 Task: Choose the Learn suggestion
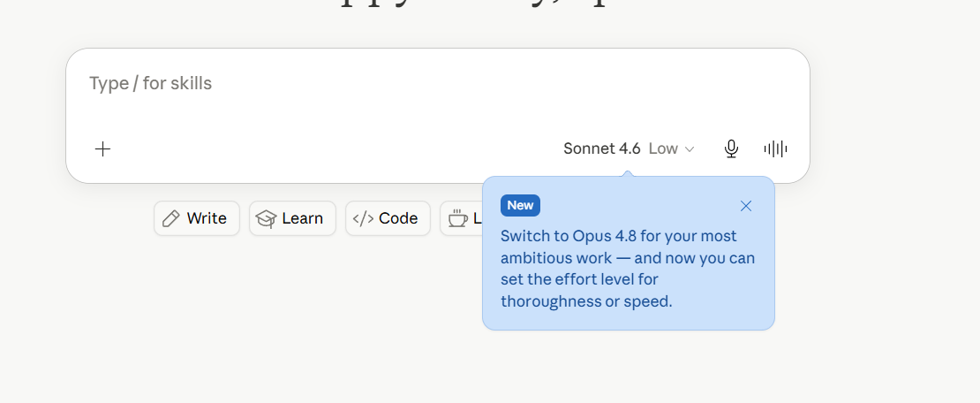tap(292, 218)
